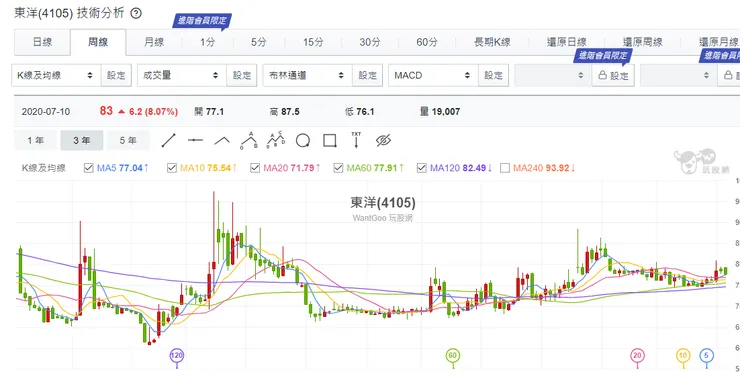
Task: Uncheck the MA60 moving average checkbox
Action: pos(338,168)
